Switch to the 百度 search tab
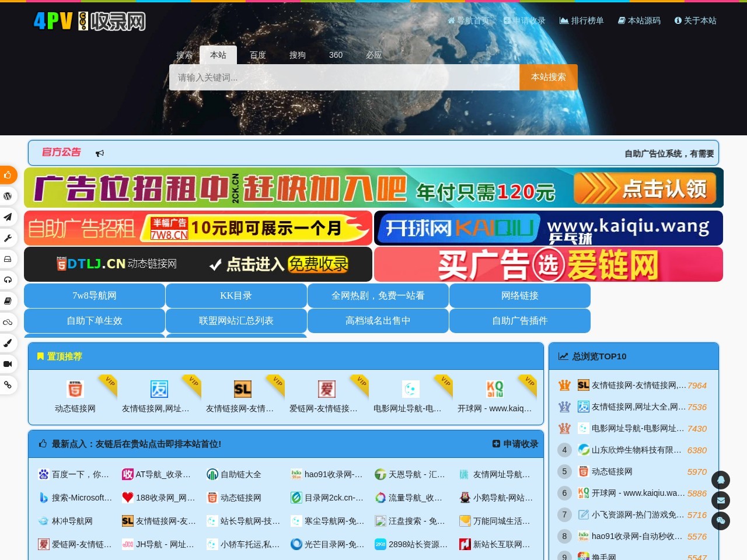The image size is (747, 560). coord(258,55)
